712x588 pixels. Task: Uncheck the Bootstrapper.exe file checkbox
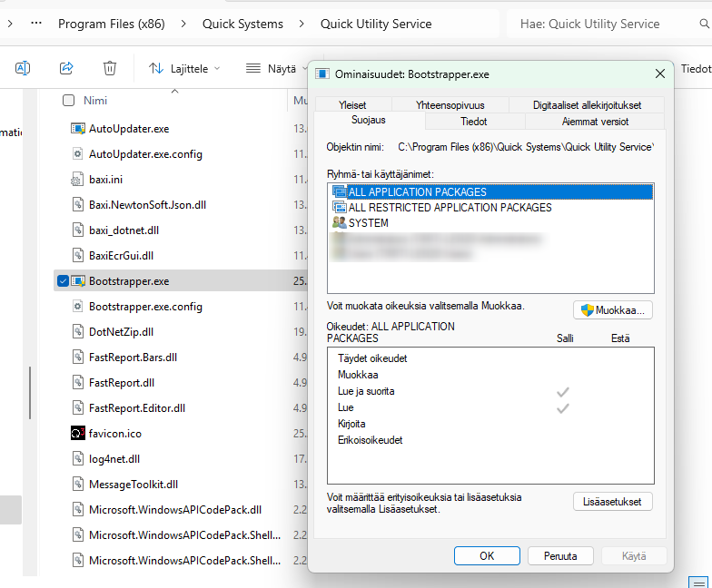pos(64,281)
